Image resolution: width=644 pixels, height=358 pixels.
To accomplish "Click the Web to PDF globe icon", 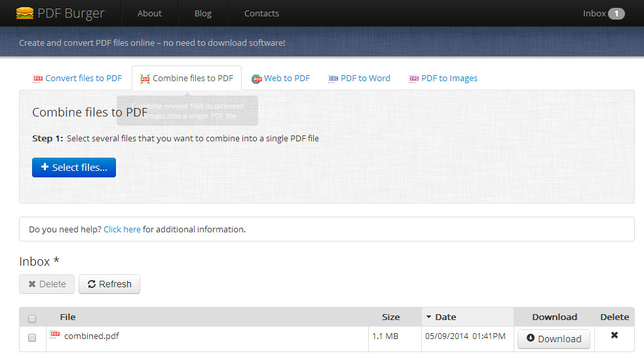I will (256, 79).
